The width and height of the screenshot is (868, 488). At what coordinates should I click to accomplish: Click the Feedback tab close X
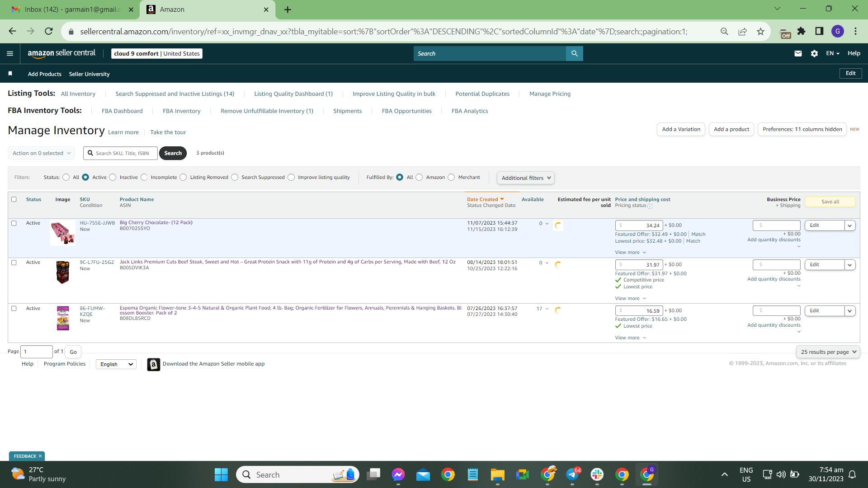point(40,456)
